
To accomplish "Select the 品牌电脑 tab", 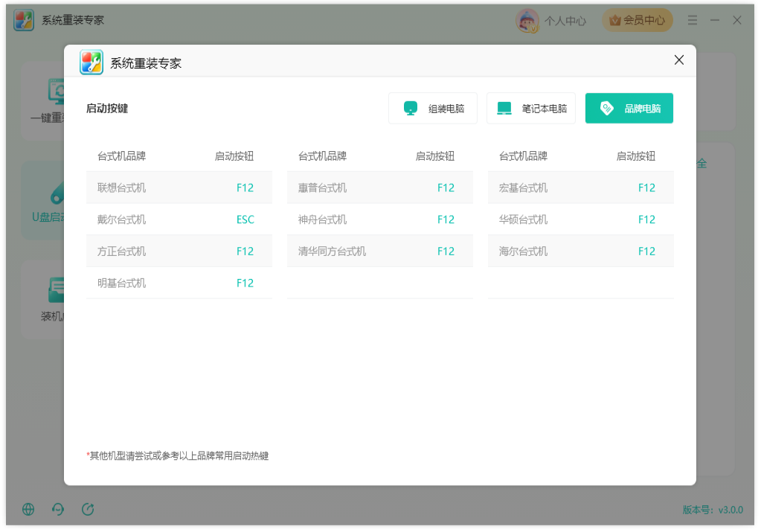I will tap(629, 108).
